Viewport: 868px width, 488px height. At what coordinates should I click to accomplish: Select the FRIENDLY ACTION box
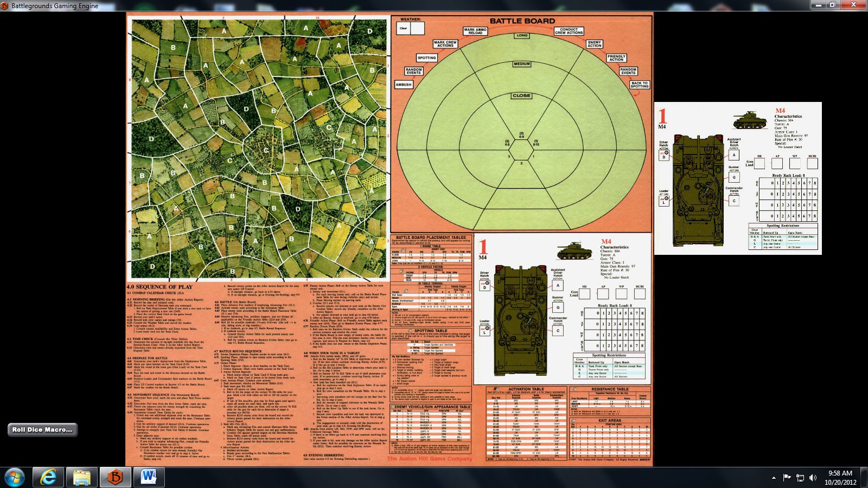tap(616, 57)
